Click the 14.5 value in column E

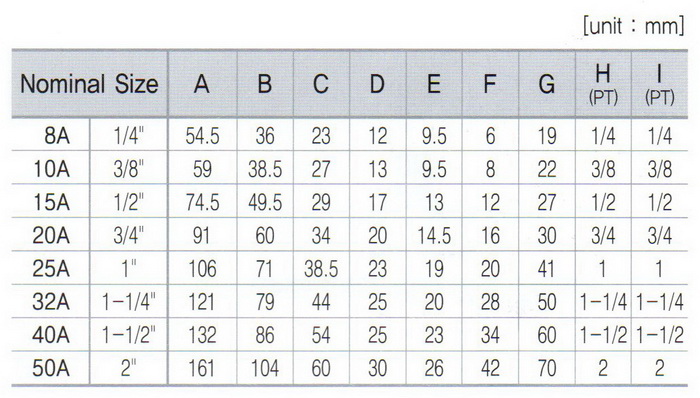coord(434,236)
